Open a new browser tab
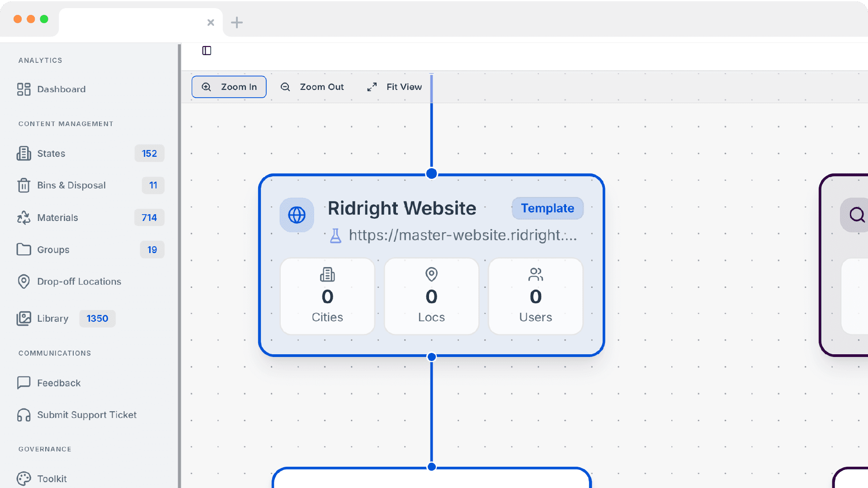The height and width of the screenshot is (488, 868). 237,22
